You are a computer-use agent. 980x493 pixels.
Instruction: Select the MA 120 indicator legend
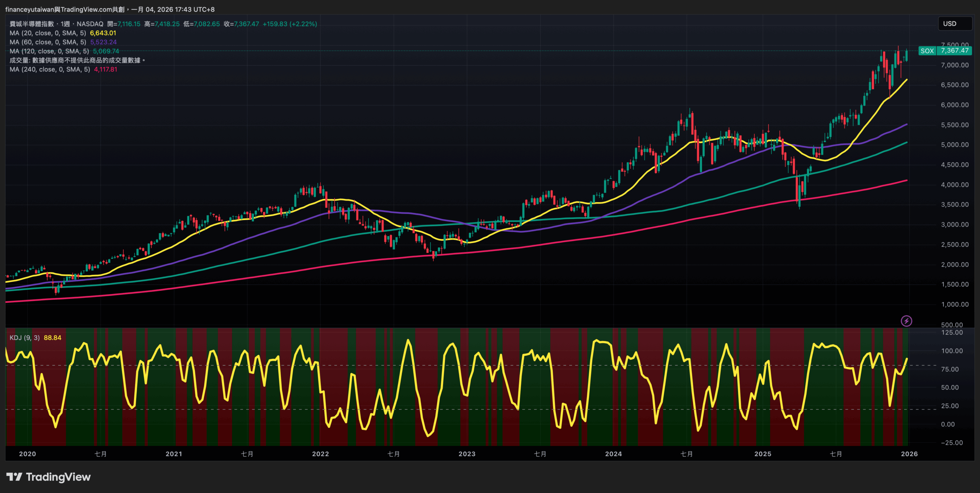coord(49,51)
